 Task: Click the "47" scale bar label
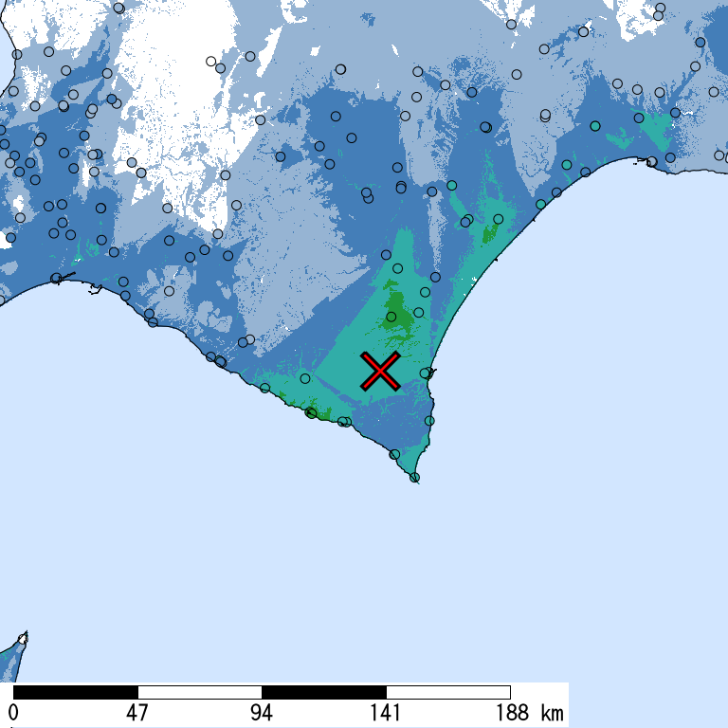tap(136, 713)
